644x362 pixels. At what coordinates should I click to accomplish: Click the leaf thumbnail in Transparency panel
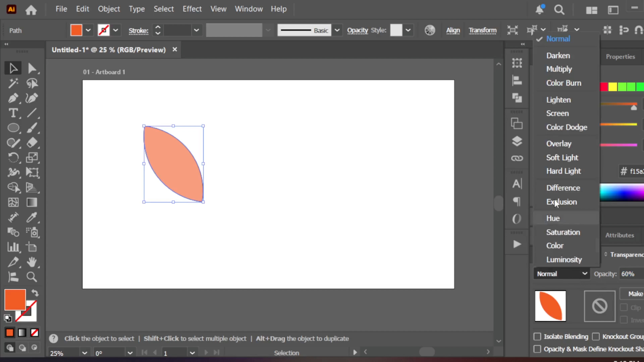[x=550, y=306]
